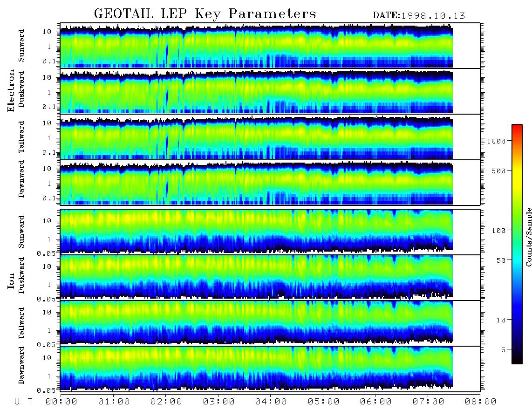The height and width of the screenshot is (410, 532).
Task: Click the "0.1" tick of Electron Sunward panel
Action: coord(49,61)
